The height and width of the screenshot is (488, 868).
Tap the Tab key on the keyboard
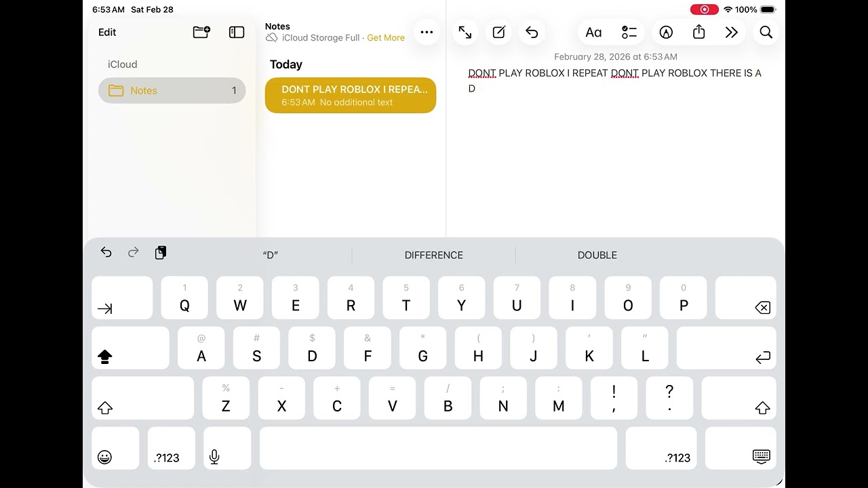[x=122, y=298]
